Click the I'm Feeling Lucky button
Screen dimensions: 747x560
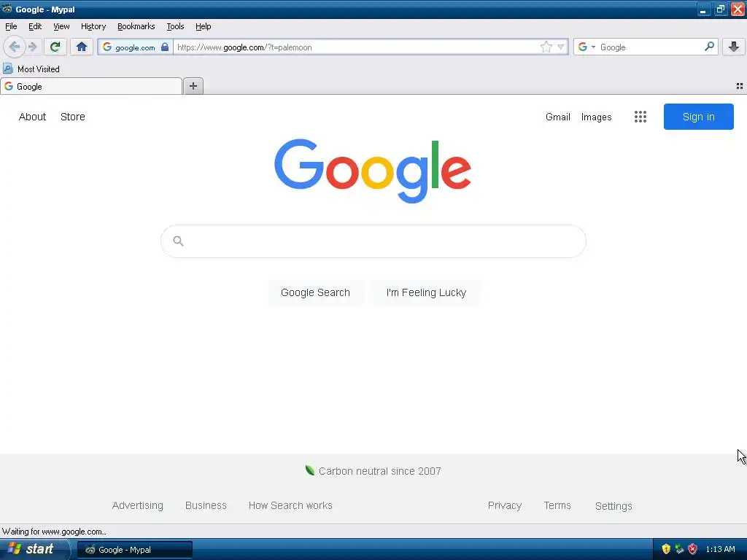click(426, 292)
